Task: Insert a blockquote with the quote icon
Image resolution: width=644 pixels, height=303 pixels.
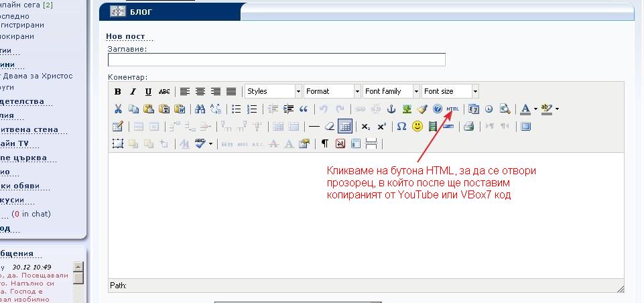Action: point(304,109)
